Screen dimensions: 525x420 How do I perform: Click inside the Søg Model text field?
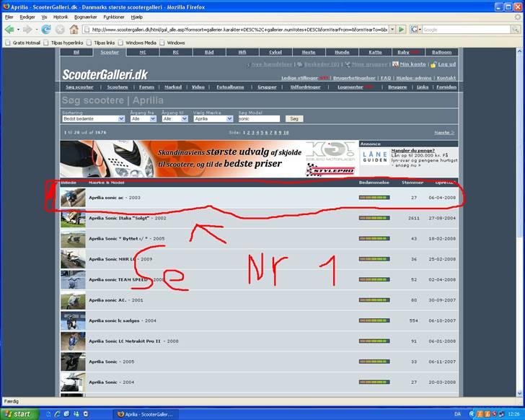pyautogui.click(x=259, y=119)
